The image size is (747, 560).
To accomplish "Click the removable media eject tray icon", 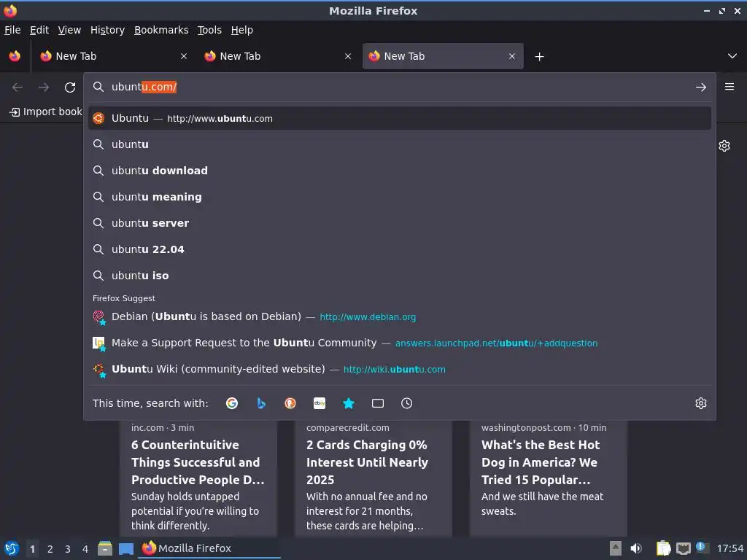I will coord(616,548).
